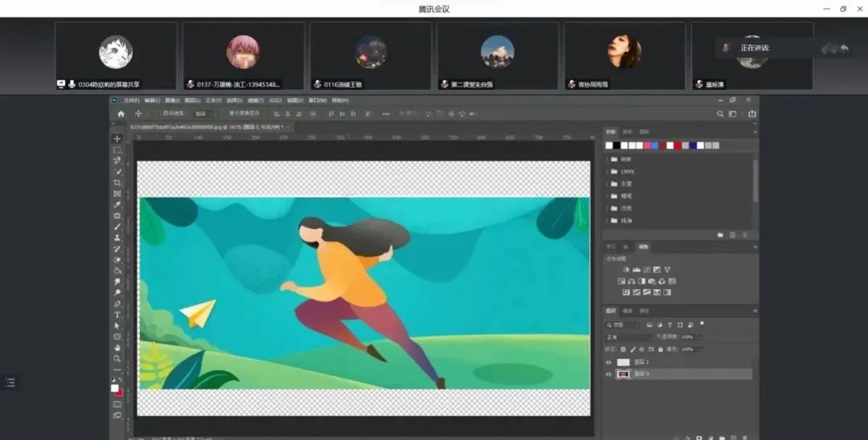Pick the red swatch in Swatches panel
This screenshot has height=440, width=868.
click(678, 145)
